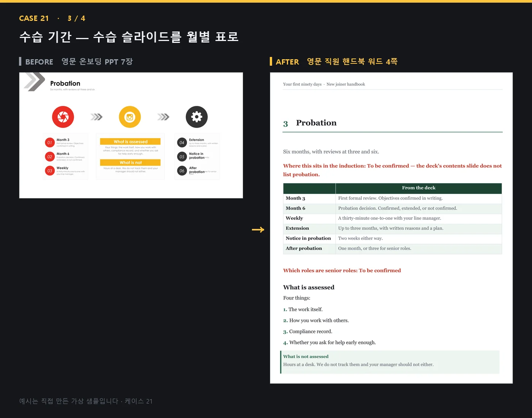Click the red aperture shutter icon
532x418 pixels.
click(63, 117)
